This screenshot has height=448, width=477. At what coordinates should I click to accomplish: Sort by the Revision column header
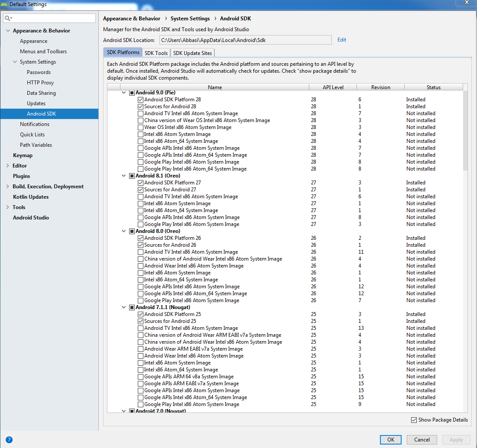coord(380,87)
